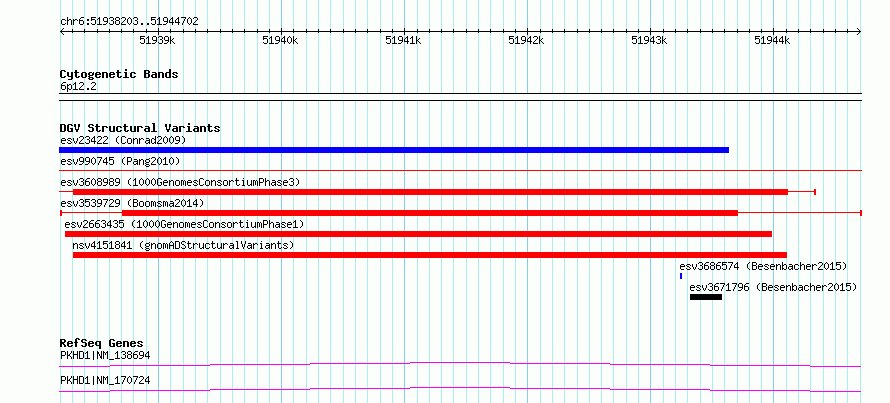Viewport: 890px width, 403px height.
Task: Click the 51941k ruler position label
Action: pos(403,40)
